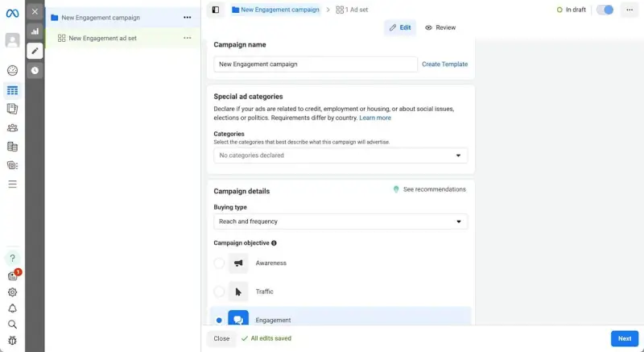Click New Engagement campaign breadcrumb

[275, 10]
